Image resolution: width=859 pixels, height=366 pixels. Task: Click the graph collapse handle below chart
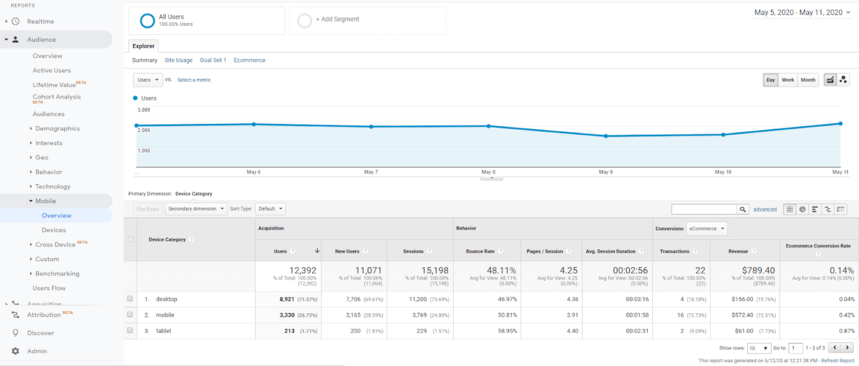point(491,177)
